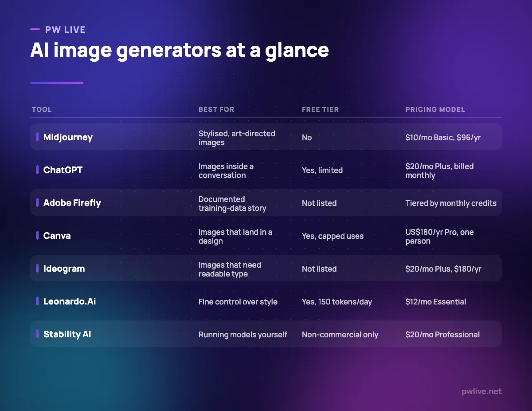The image size is (532, 411).
Task: Click Midjourney's 'No' free tier cell
Action: point(307,138)
